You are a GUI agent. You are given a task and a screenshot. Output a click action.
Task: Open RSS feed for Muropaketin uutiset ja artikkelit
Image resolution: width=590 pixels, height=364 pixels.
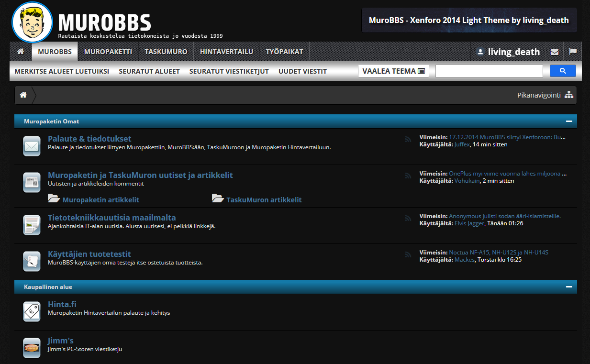(408, 176)
